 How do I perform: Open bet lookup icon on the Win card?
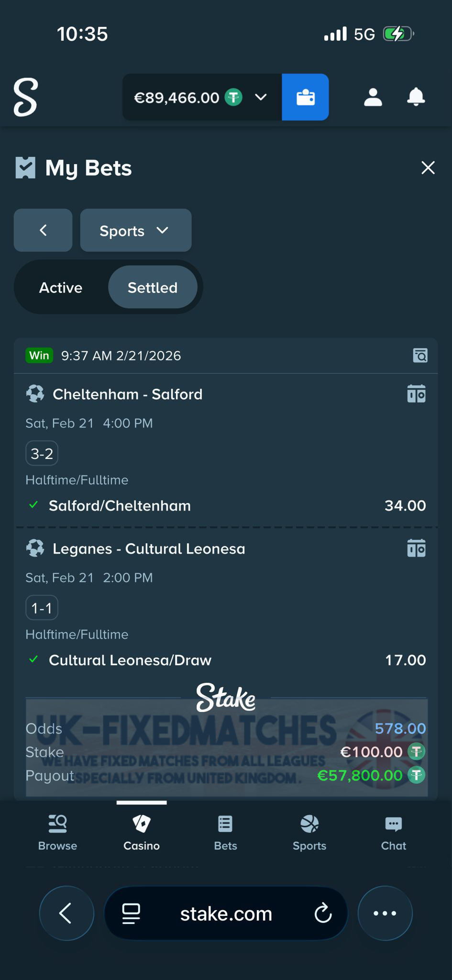tap(419, 356)
